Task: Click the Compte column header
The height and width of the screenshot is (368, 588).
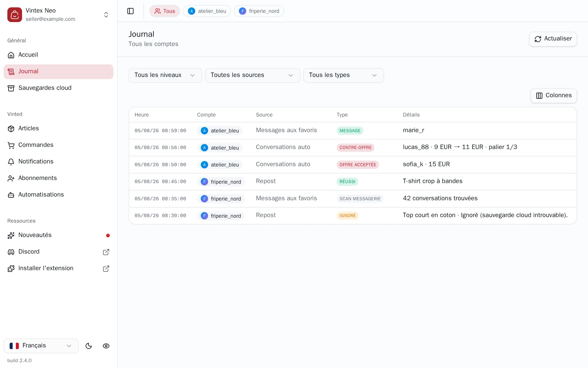Action: click(206, 115)
